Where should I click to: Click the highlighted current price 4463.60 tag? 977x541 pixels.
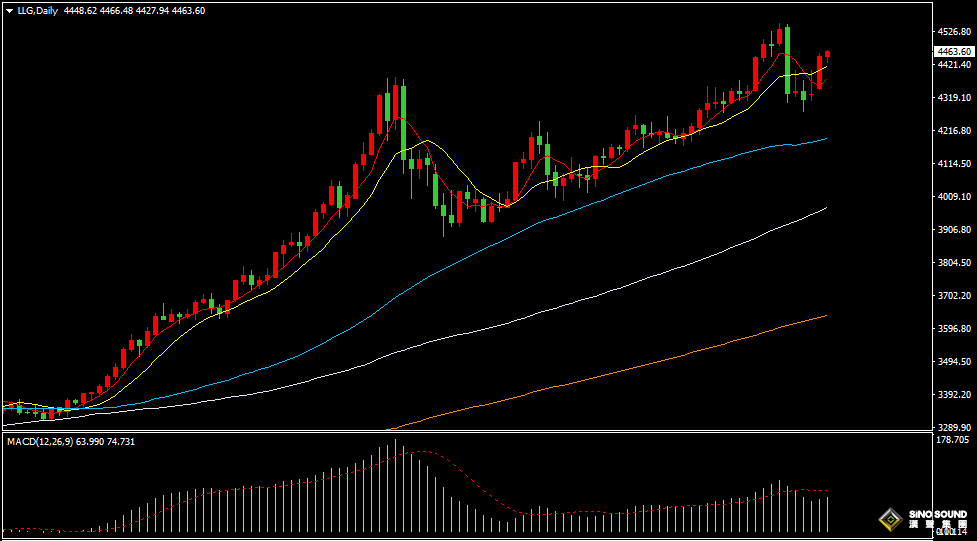(x=953, y=51)
